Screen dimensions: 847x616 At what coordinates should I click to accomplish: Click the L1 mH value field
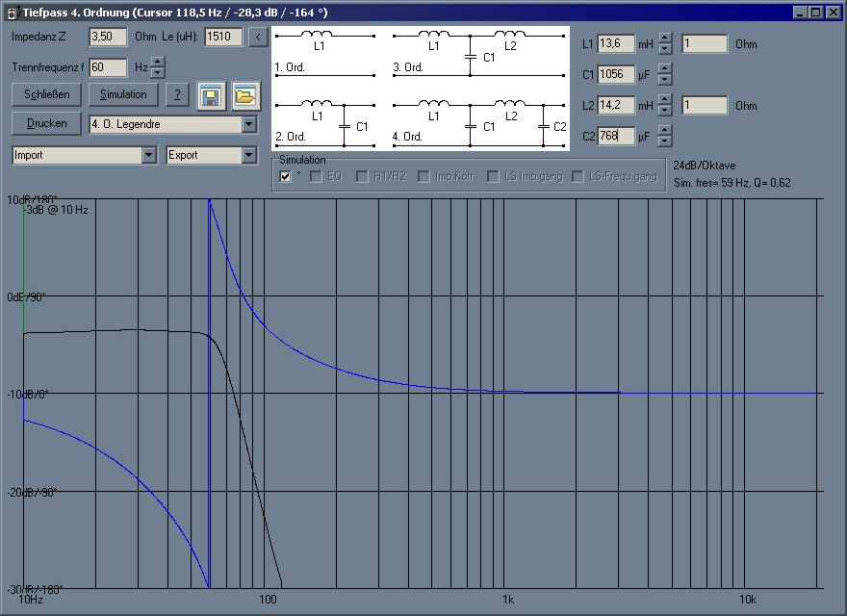tap(616, 43)
